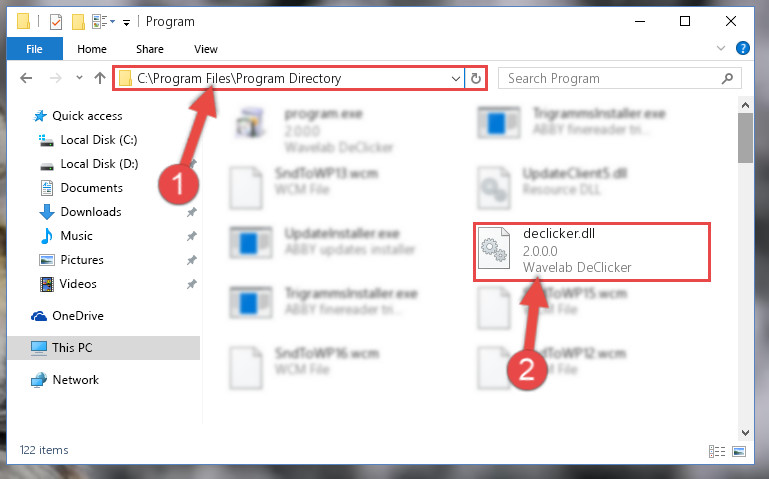Expand the address bar history dropdown
Screen dimensions: 769x479
(x=455, y=78)
